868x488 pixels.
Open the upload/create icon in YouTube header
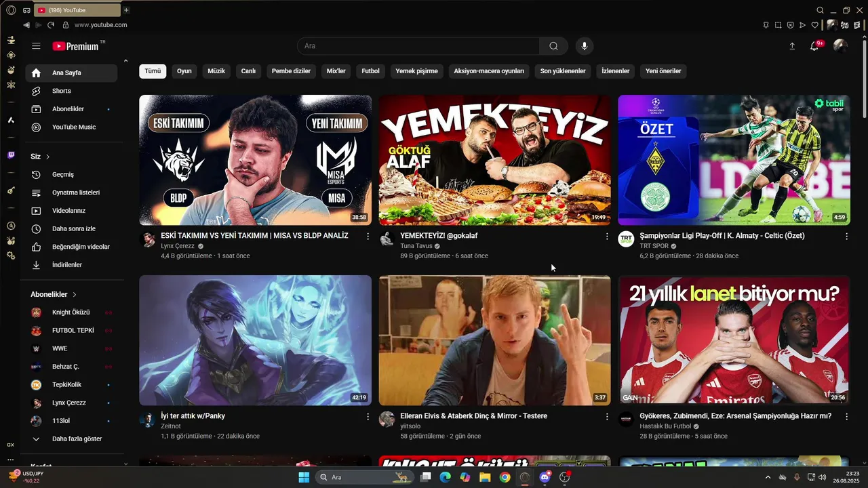click(792, 46)
